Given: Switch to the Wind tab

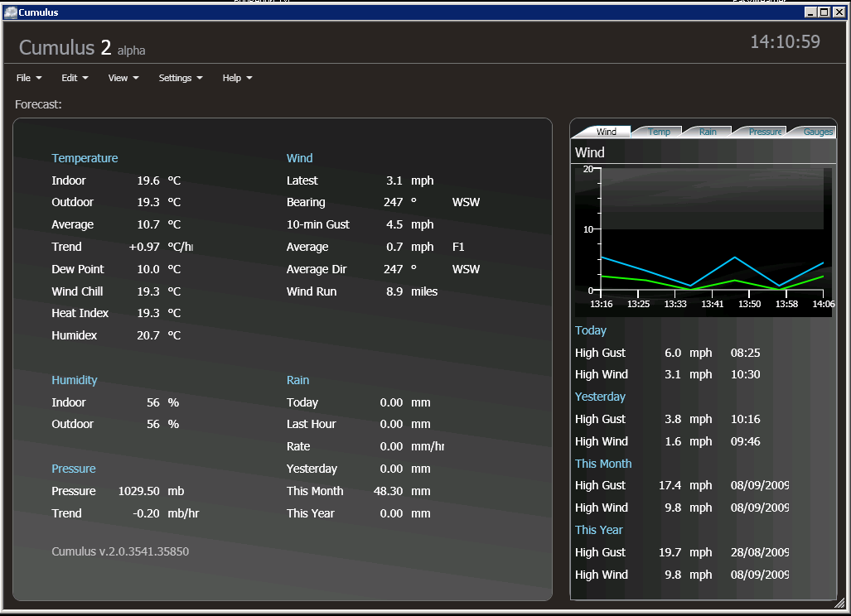Looking at the screenshot, I should click(606, 132).
